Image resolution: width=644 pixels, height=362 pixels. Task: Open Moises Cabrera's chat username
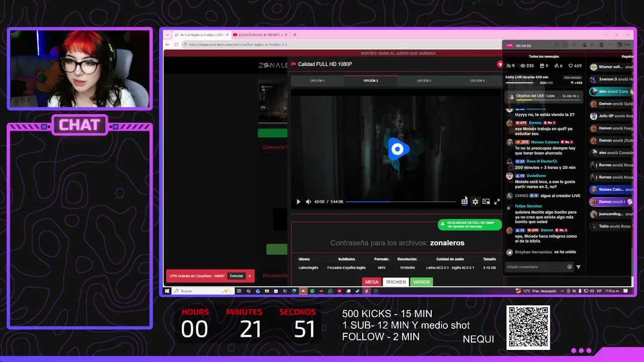pos(545,142)
